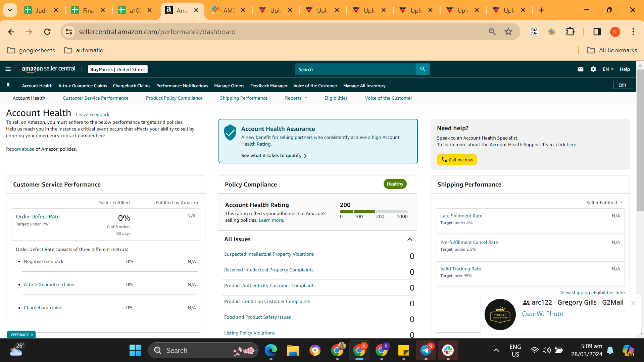Open the Windows Start menu
This screenshot has height=362, width=644.
[x=135, y=351]
